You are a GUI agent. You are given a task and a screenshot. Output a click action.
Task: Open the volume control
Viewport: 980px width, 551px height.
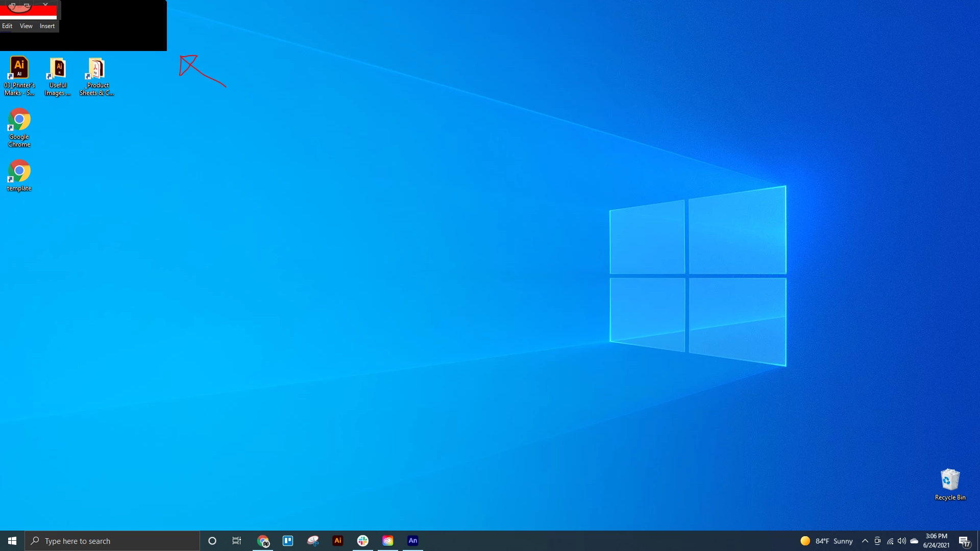(902, 541)
